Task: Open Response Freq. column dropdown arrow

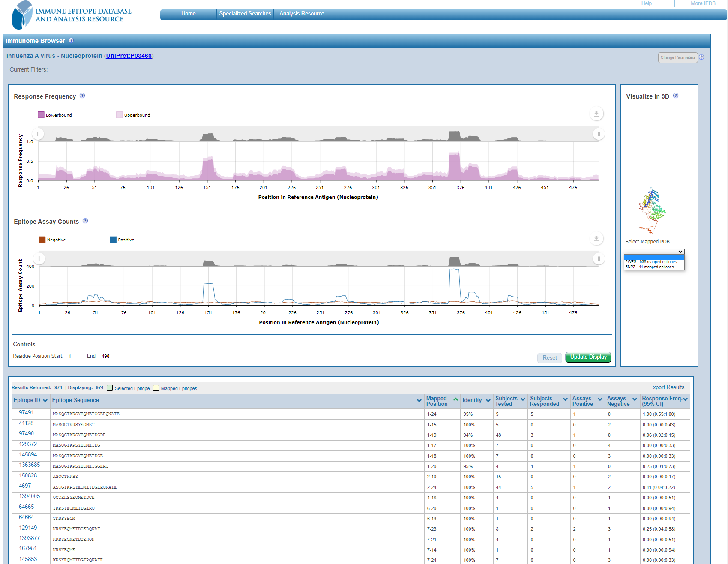Action: [685, 399]
